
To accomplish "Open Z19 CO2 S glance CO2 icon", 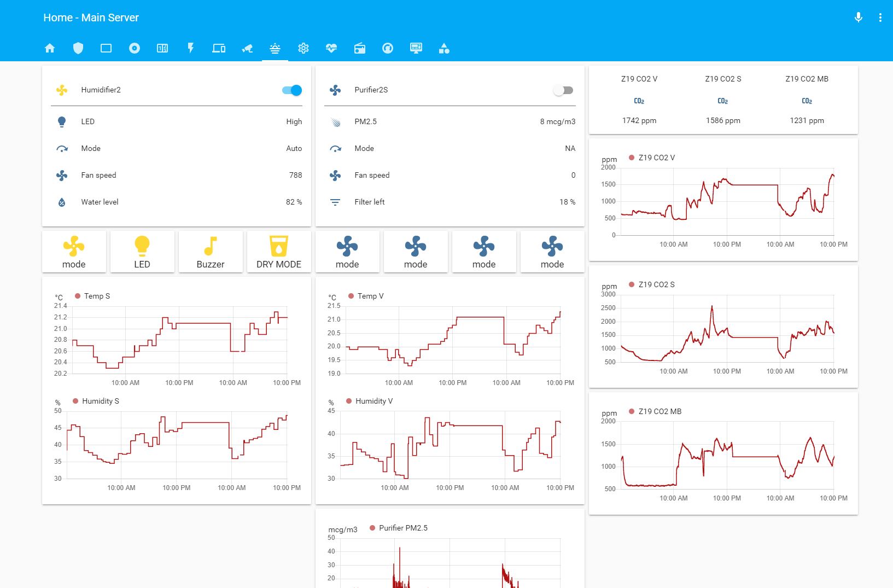I will [x=723, y=101].
